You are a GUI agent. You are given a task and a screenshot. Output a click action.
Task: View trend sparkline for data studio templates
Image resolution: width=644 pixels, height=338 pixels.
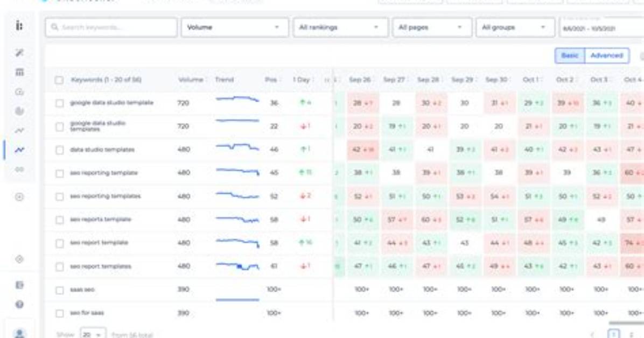click(x=237, y=146)
